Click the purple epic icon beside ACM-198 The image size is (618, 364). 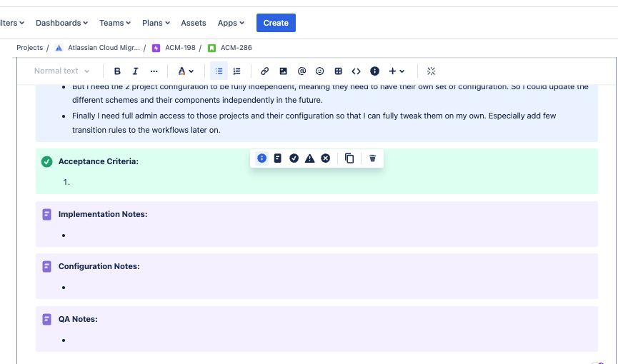coord(156,48)
